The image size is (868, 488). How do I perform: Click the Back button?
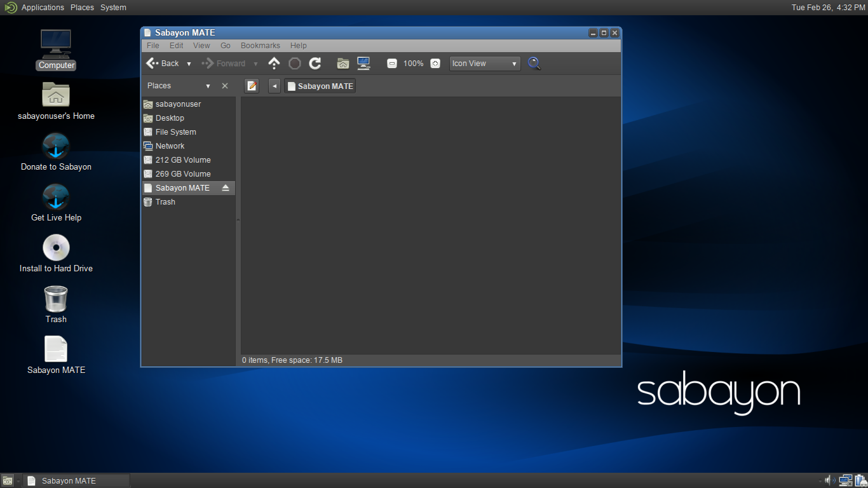[163, 64]
